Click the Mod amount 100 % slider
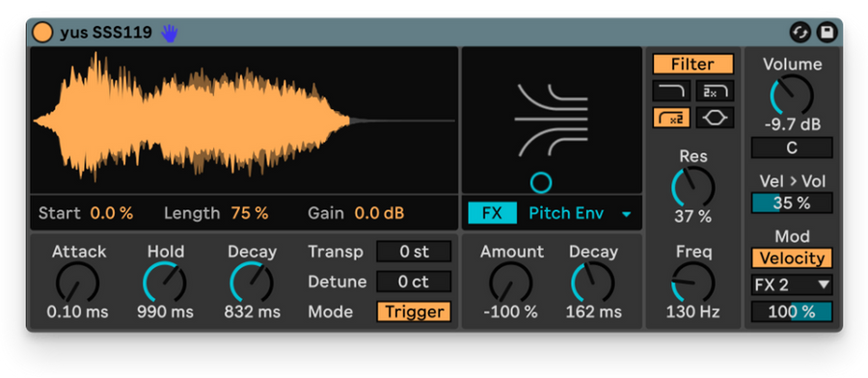The image size is (868, 378). 792,311
